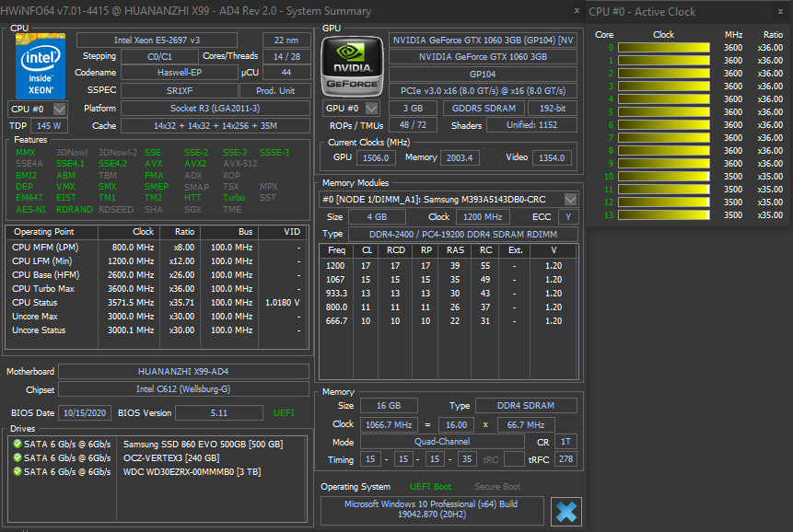Click the Haswell-EP codename field
Viewport: 793px width, 532px height.
pyautogui.click(x=179, y=72)
